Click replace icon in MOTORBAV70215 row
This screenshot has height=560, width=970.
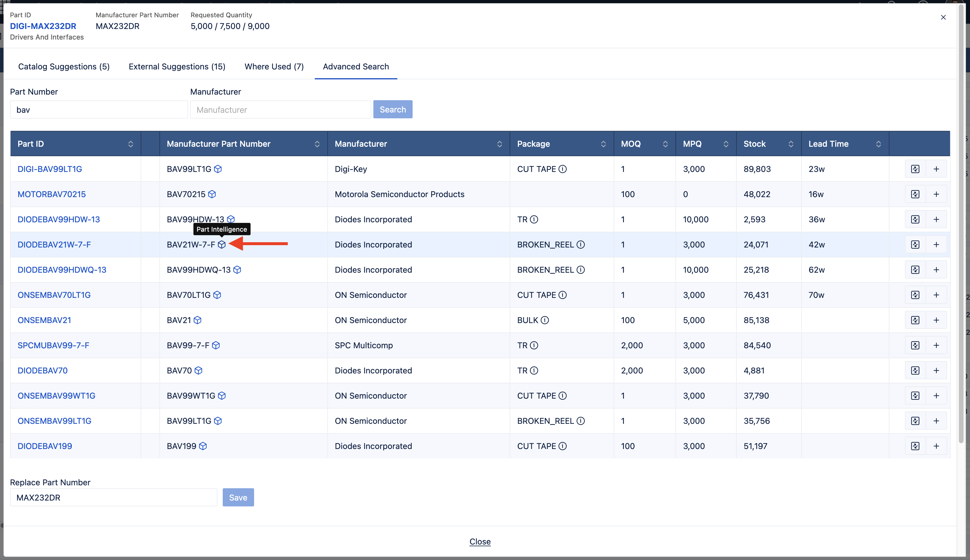(915, 194)
